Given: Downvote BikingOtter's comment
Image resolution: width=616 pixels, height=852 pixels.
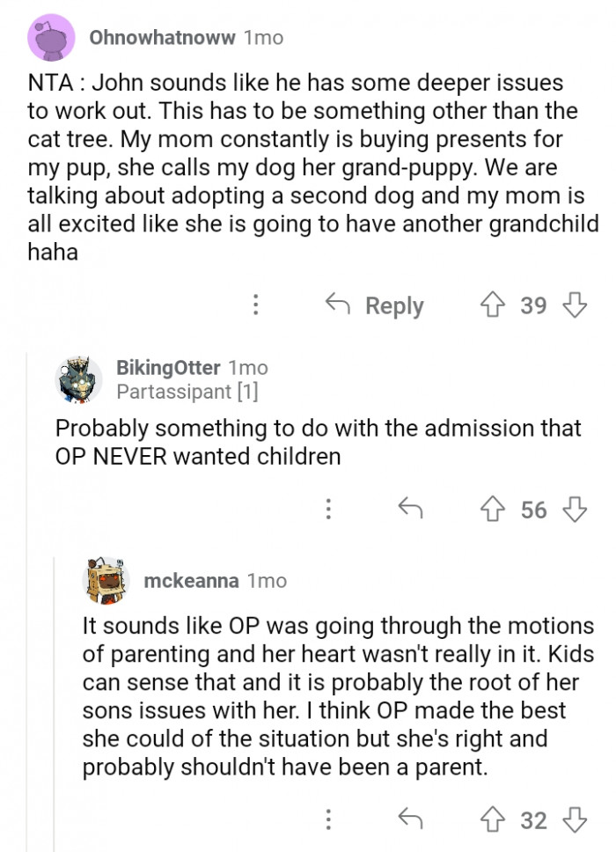Looking at the screenshot, I should (575, 510).
